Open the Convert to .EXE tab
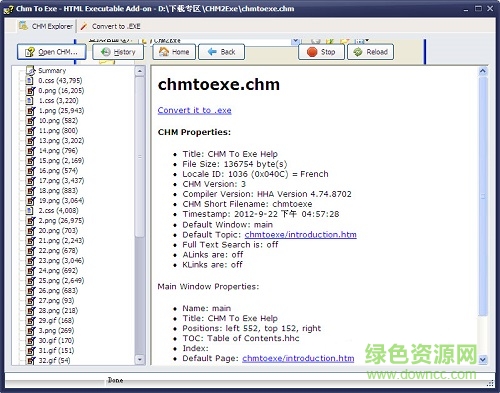Screen dimensions: 500x393 tap(110, 26)
